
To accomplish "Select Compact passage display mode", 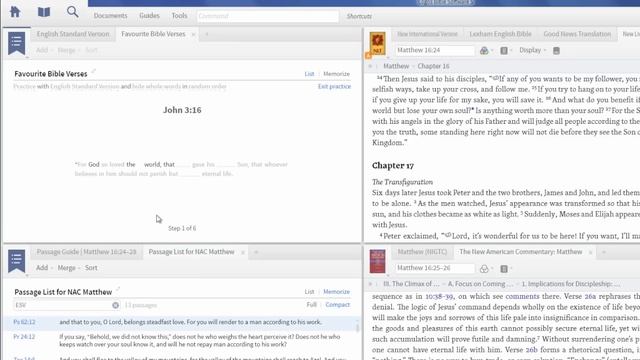I will tap(338, 305).
